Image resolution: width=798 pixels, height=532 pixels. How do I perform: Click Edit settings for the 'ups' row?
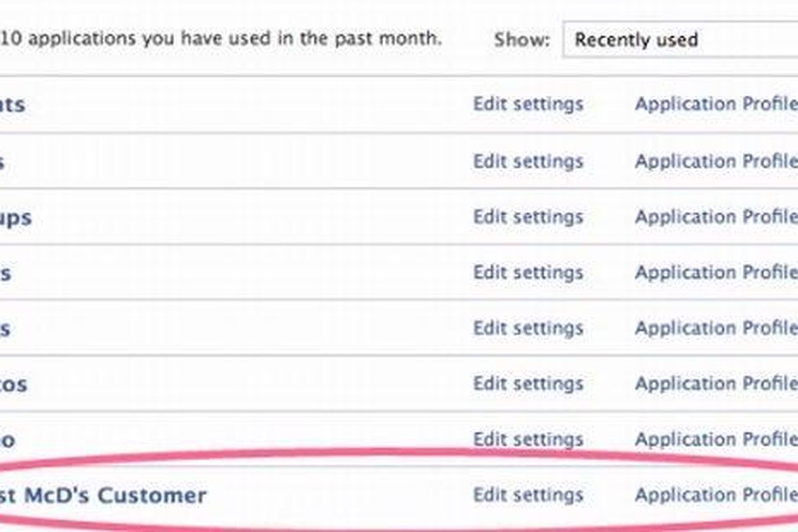(528, 217)
